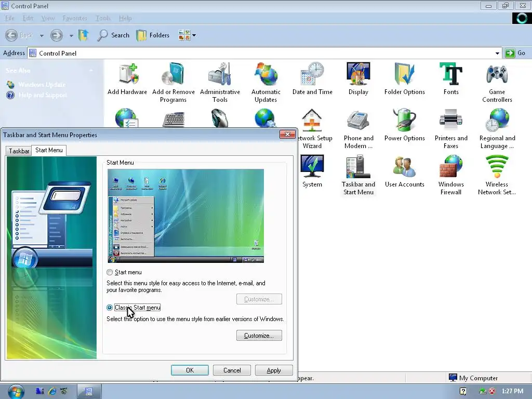
Task: Open Printers and Faxes icon
Action: tap(451, 129)
